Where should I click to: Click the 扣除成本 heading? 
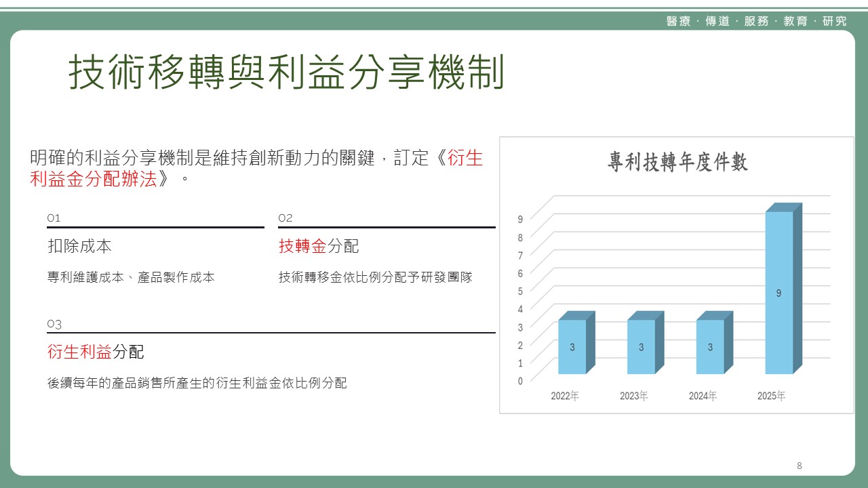(79, 246)
